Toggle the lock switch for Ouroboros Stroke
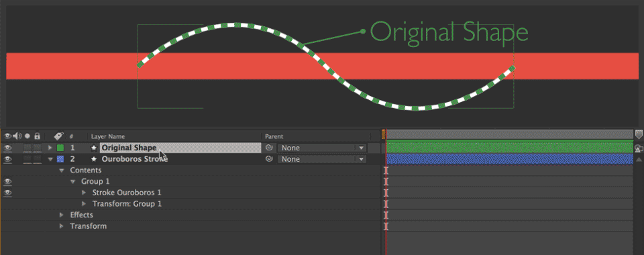Screen dimensions: 644x255 pyautogui.click(x=38, y=159)
